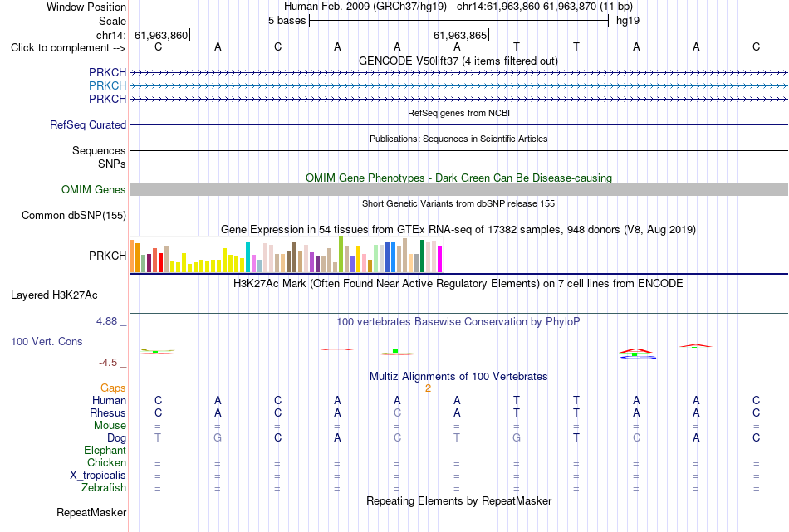Click the magenta bar in GTEx chart
This screenshot has width=789, height=532.
pos(440,259)
